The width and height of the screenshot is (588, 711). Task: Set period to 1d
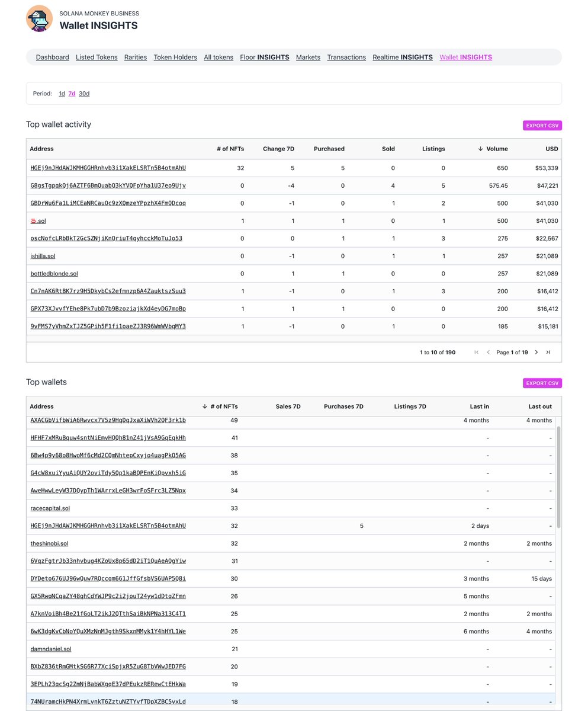62,94
